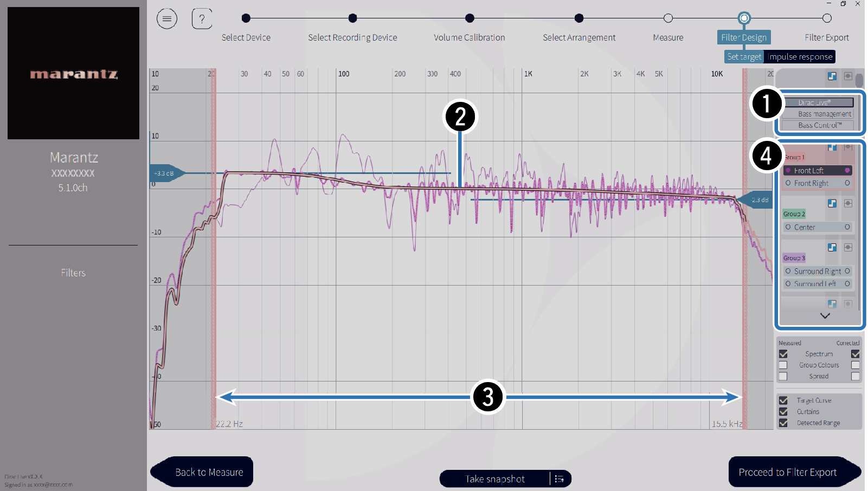Expand speaker group list with down chevron

pos(825,316)
